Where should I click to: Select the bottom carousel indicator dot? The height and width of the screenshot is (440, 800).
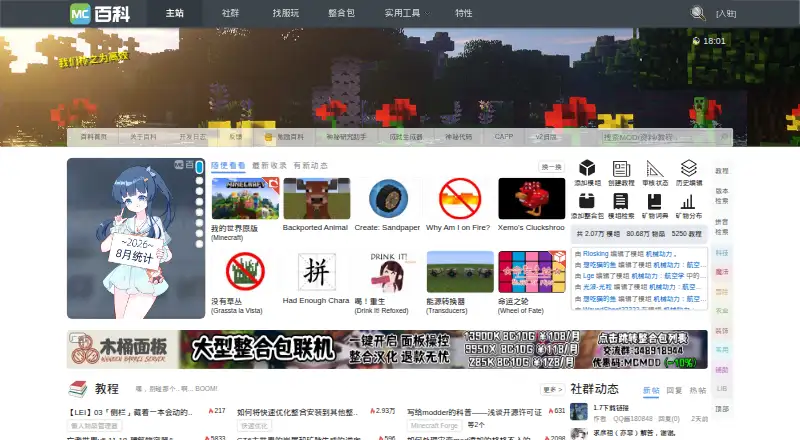199,244
